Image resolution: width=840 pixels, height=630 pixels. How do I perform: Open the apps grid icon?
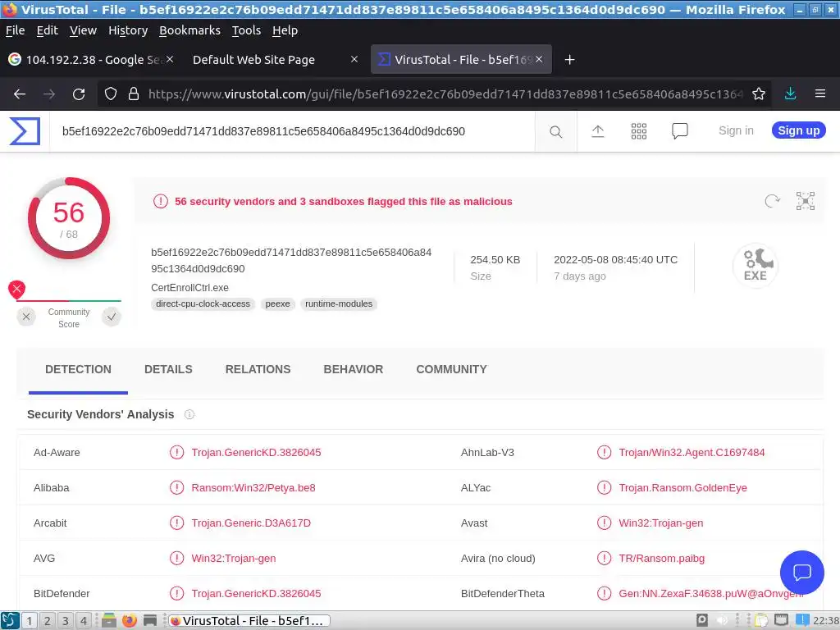point(638,130)
